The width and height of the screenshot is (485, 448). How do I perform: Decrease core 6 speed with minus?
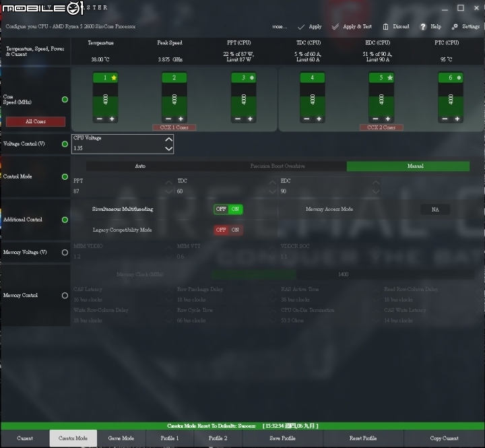445,119
